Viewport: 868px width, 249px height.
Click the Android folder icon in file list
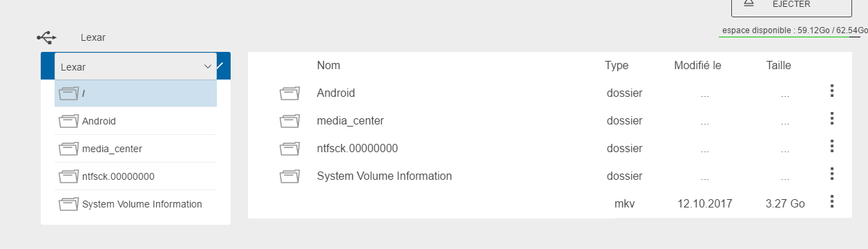(291, 93)
